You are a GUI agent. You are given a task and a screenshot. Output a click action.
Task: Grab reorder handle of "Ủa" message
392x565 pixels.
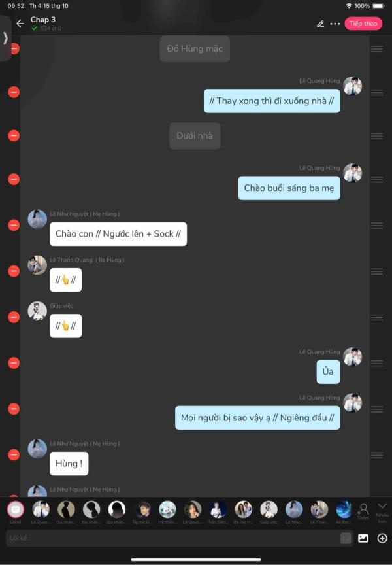coord(377,363)
